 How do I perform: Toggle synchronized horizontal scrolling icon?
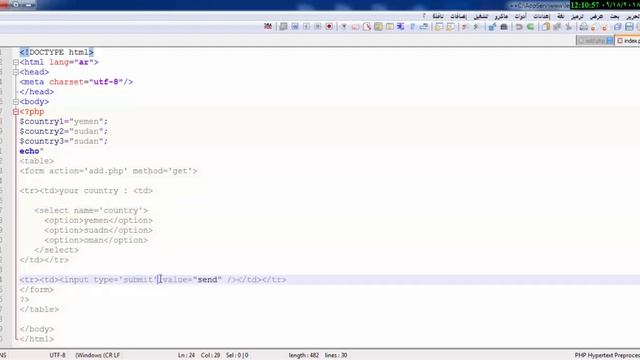tap(439, 27)
